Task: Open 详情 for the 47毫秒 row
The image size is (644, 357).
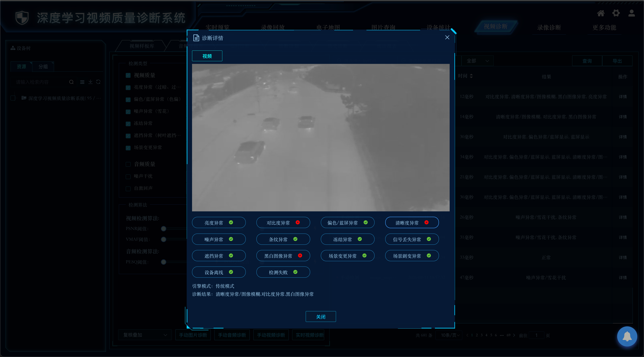Action: tap(623, 278)
